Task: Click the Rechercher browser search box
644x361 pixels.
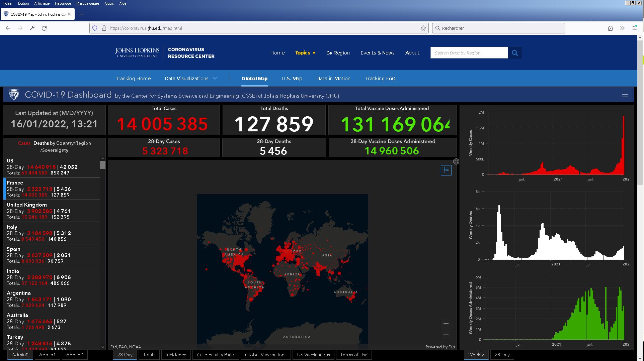Action: [x=499, y=28]
